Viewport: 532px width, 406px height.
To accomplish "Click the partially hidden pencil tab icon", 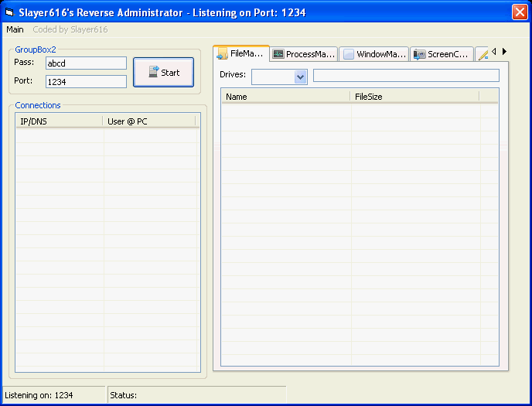I will (483, 55).
